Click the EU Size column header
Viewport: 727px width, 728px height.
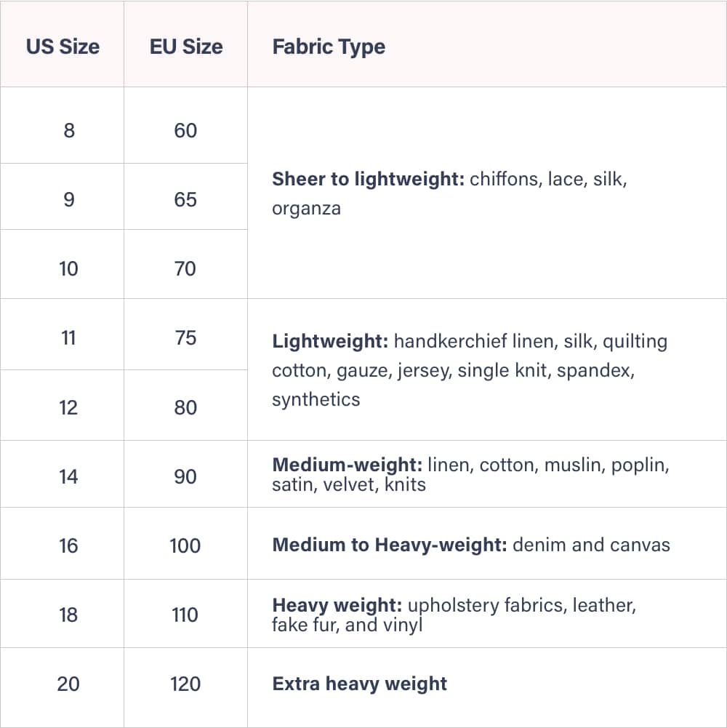point(186,47)
